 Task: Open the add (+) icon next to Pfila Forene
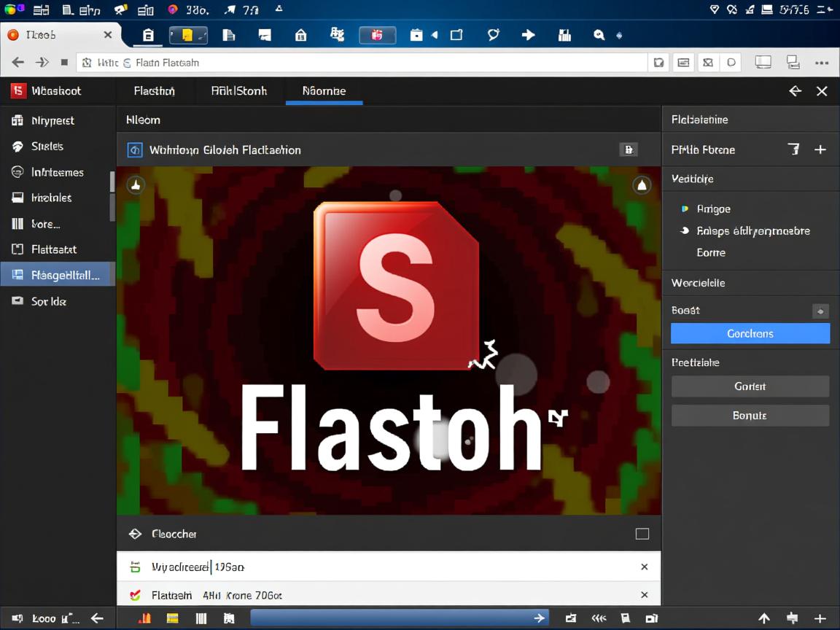[x=821, y=149]
